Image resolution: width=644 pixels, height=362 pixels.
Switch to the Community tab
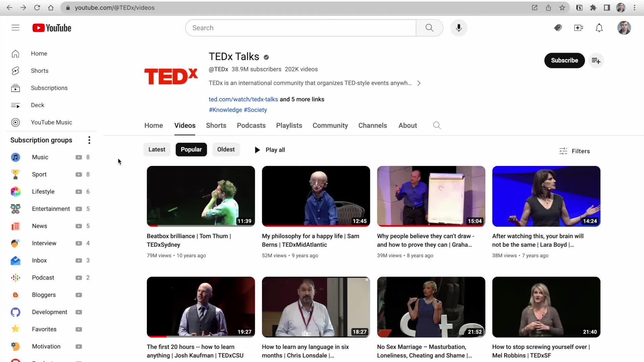[330, 125]
